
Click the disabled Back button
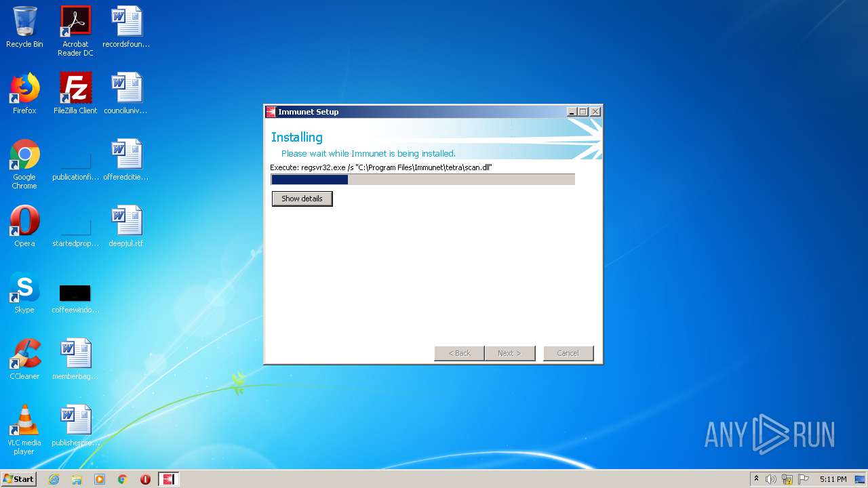(x=459, y=353)
